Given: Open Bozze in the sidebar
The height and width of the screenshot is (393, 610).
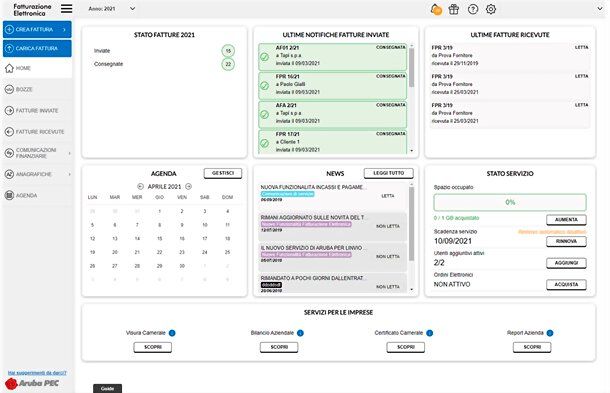Looking at the screenshot, I should (x=37, y=89).
